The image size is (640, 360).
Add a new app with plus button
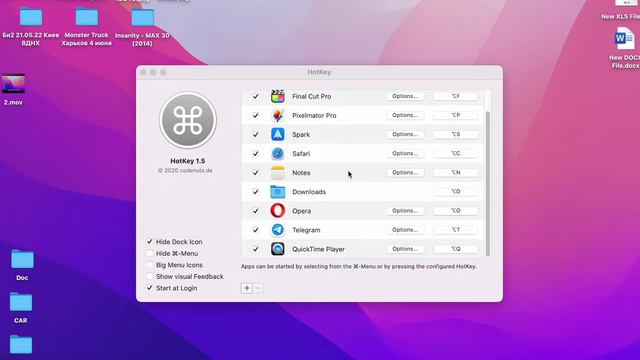pos(247,288)
